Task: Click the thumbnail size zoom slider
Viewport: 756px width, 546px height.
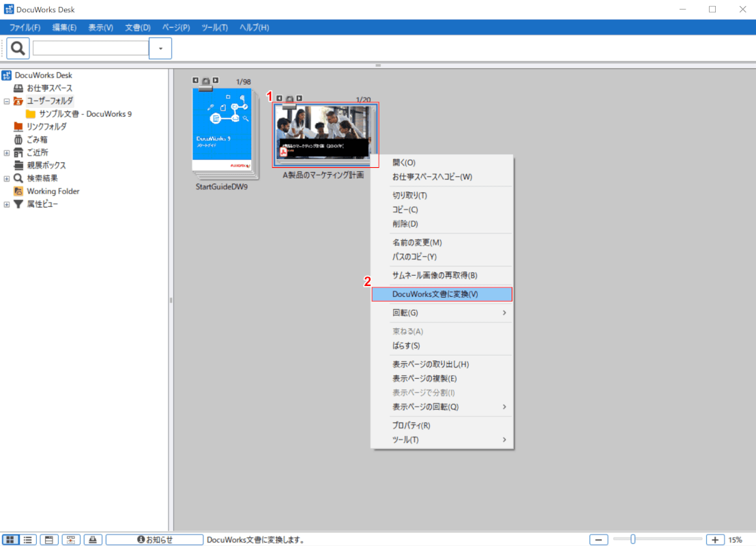Action: (x=633, y=539)
